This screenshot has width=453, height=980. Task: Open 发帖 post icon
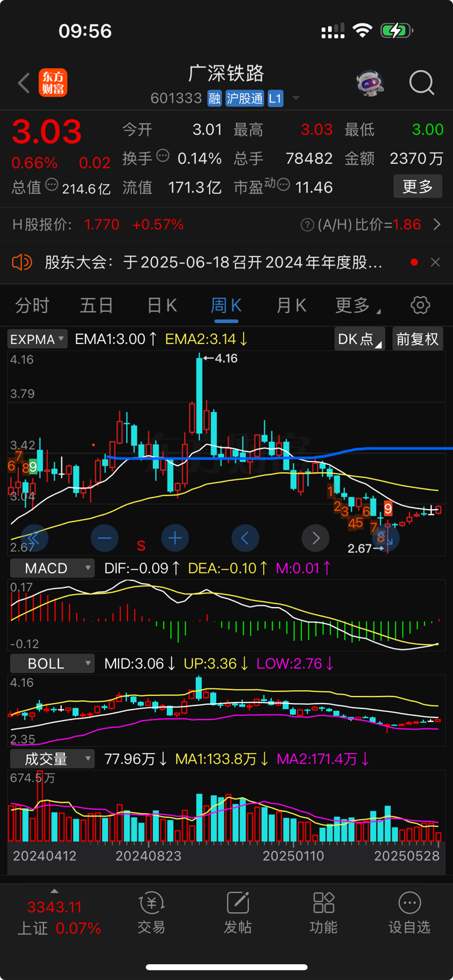(238, 913)
